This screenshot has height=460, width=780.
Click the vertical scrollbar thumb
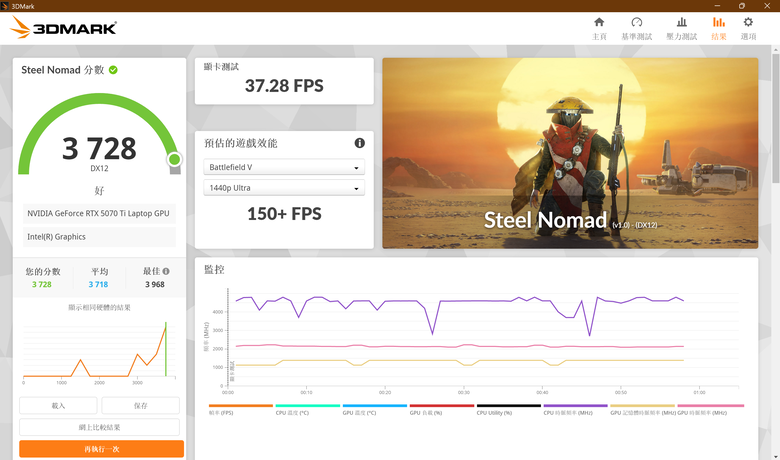776,118
